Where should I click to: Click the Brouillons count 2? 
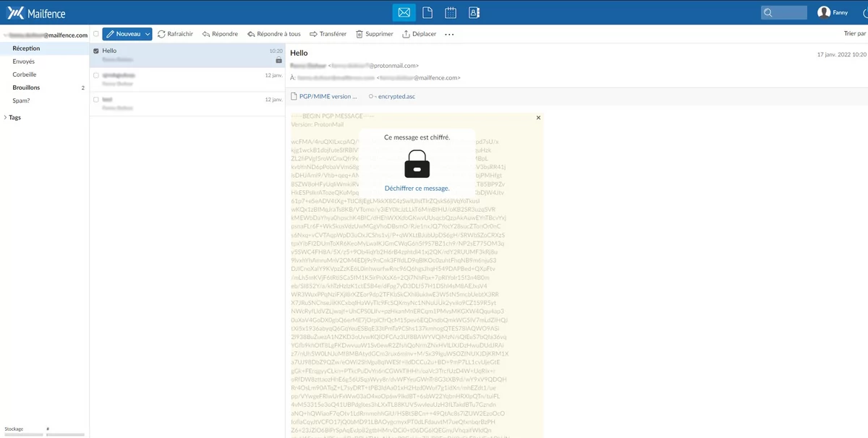[x=83, y=88]
